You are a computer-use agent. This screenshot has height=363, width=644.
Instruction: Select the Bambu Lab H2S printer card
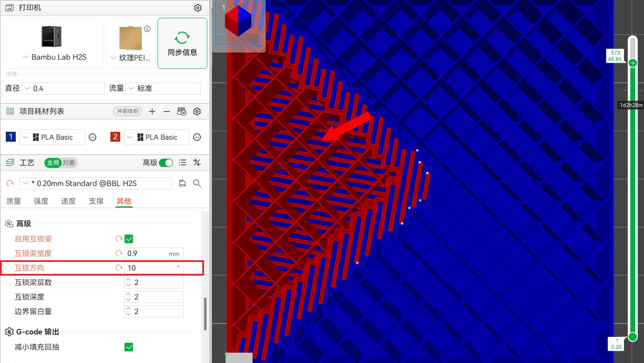pos(53,43)
